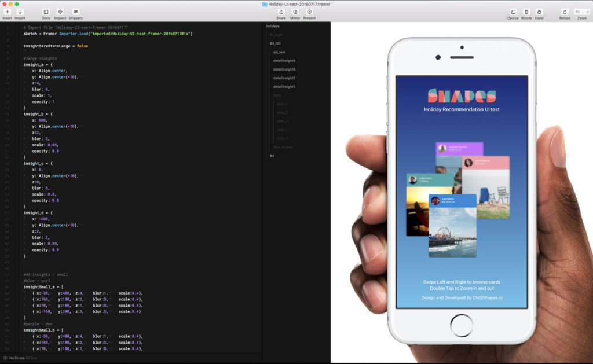Select the detailinsight4 layer
The height and width of the screenshot is (364, 593).
tap(284, 61)
